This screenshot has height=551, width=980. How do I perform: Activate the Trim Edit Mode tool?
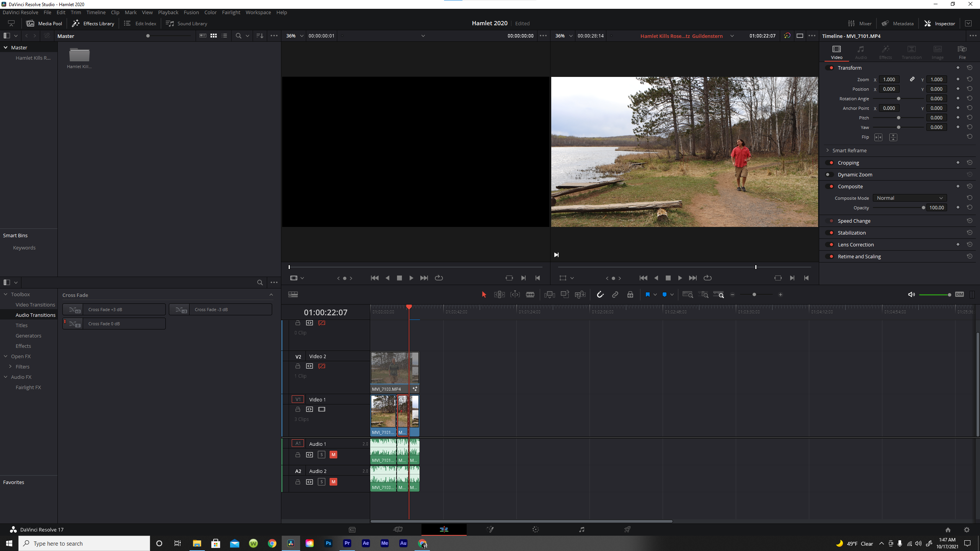[499, 294]
